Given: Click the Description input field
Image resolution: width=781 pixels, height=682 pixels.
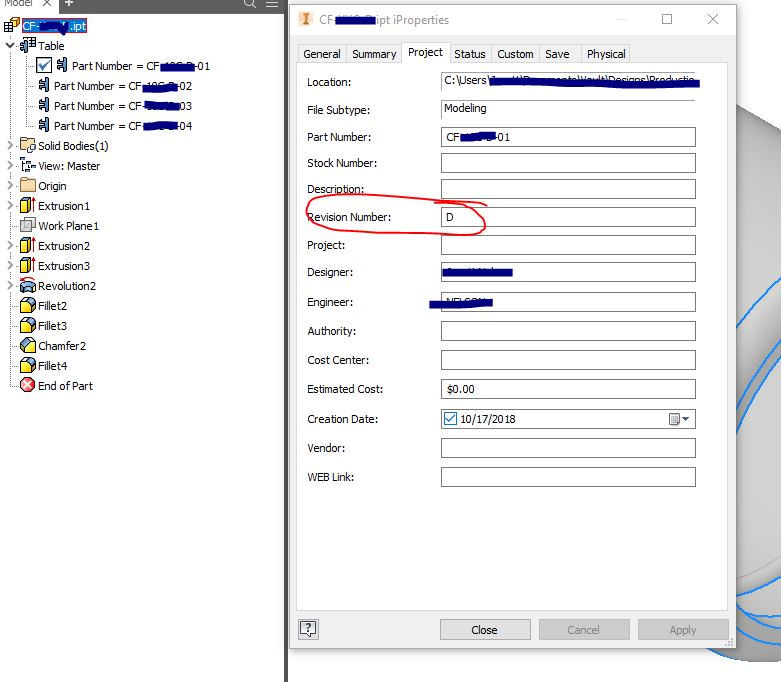Looking at the screenshot, I should [568, 189].
